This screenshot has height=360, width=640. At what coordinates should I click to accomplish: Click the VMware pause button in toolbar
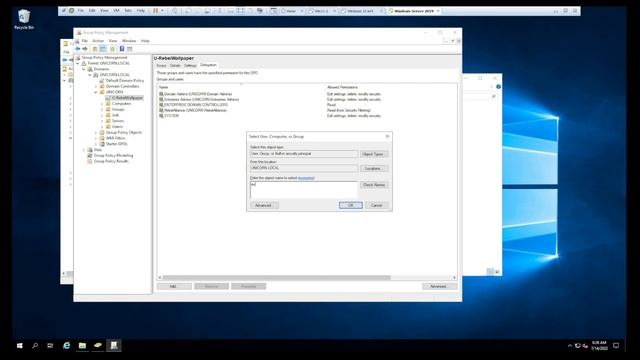pyautogui.click(x=156, y=11)
